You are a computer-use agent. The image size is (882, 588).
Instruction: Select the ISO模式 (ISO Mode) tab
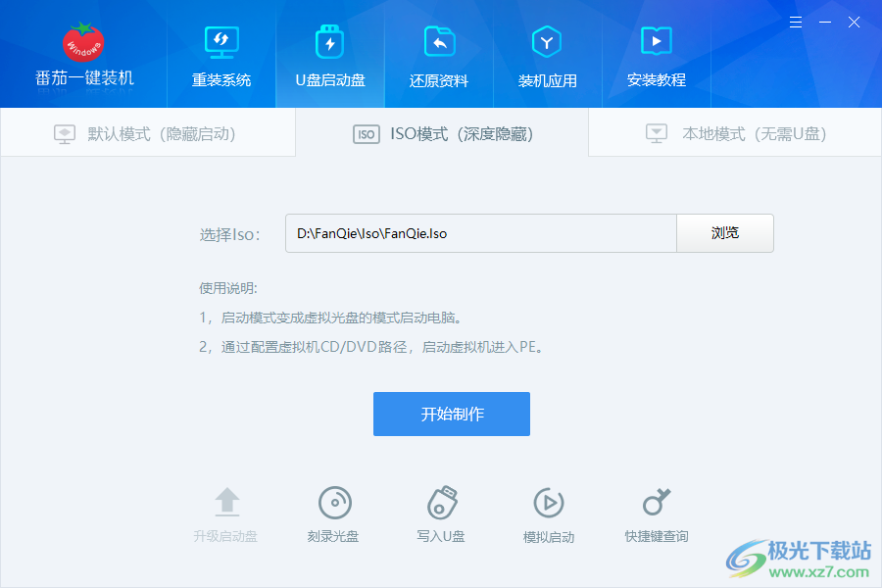tap(441, 134)
